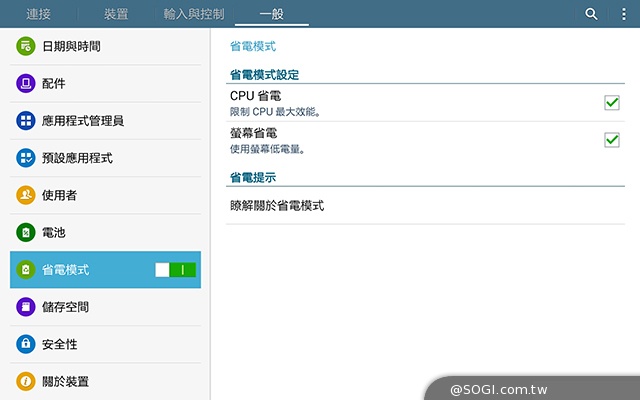Click the 日期與時間 clock icon
640x400 pixels.
(26, 46)
